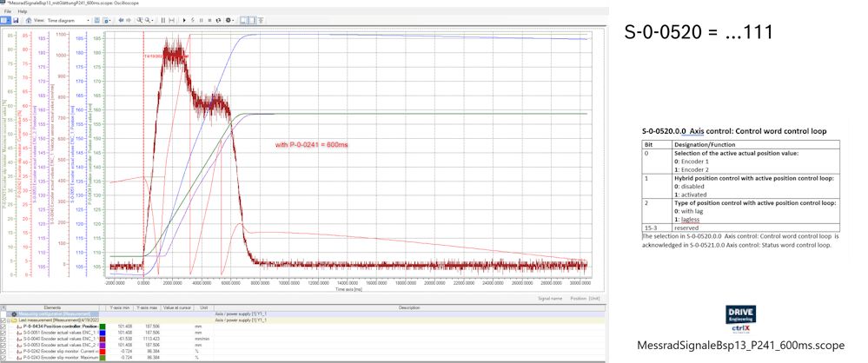Click the mm/min unit cell
This screenshot has width=868, height=363.
tap(202, 339)
